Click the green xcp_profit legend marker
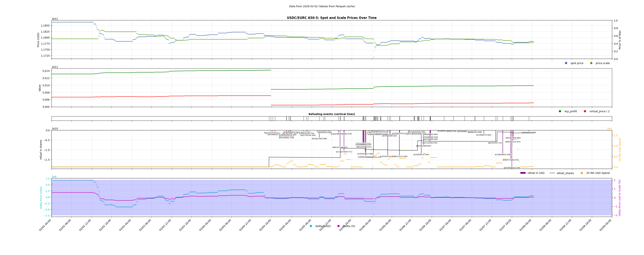 560,111
